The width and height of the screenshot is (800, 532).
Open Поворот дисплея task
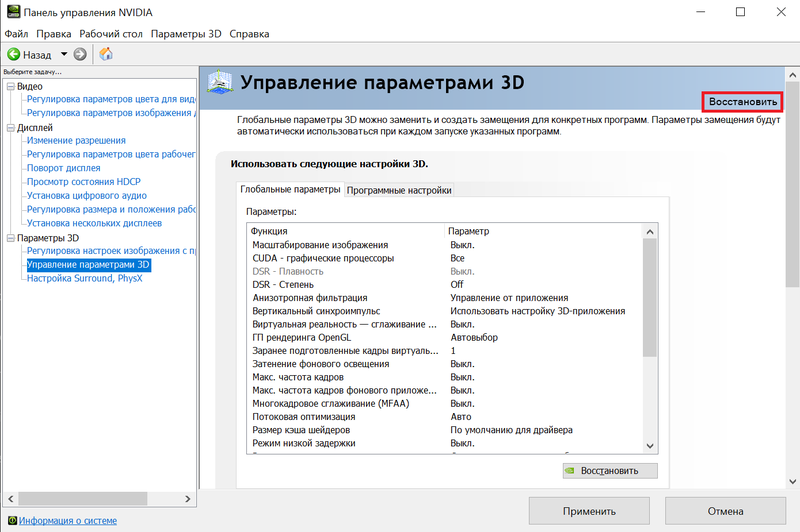click(64, 168)
